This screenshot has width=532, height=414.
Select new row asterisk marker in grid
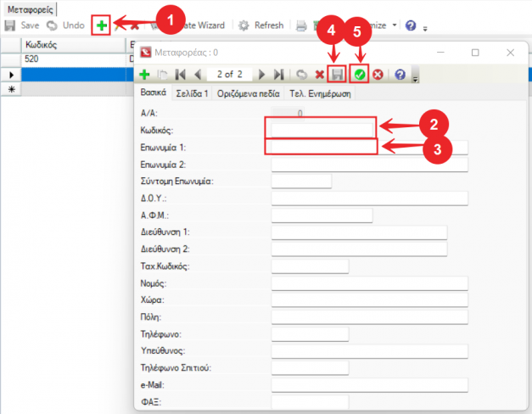point(11,89)
